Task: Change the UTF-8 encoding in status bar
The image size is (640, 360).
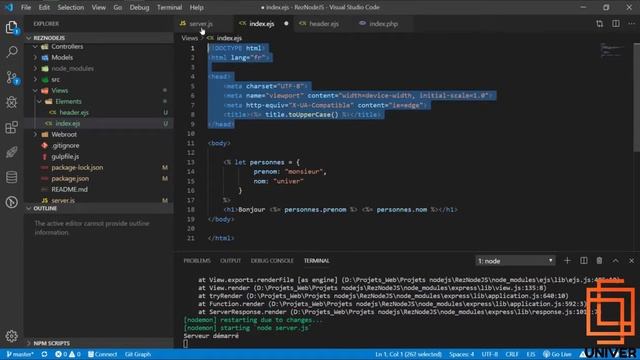Action: click(490, 354)
